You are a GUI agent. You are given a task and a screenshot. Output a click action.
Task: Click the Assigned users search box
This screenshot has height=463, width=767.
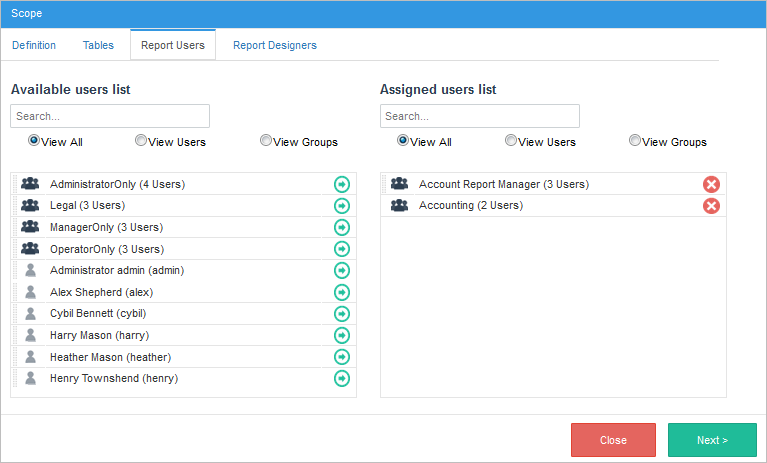click(480, 116)
